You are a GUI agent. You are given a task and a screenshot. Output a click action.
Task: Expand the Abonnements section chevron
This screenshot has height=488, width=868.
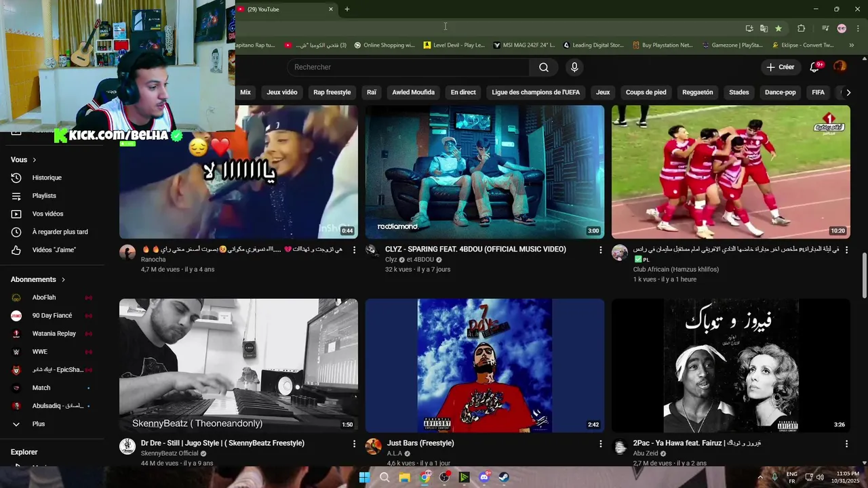[x=63, y=279]
